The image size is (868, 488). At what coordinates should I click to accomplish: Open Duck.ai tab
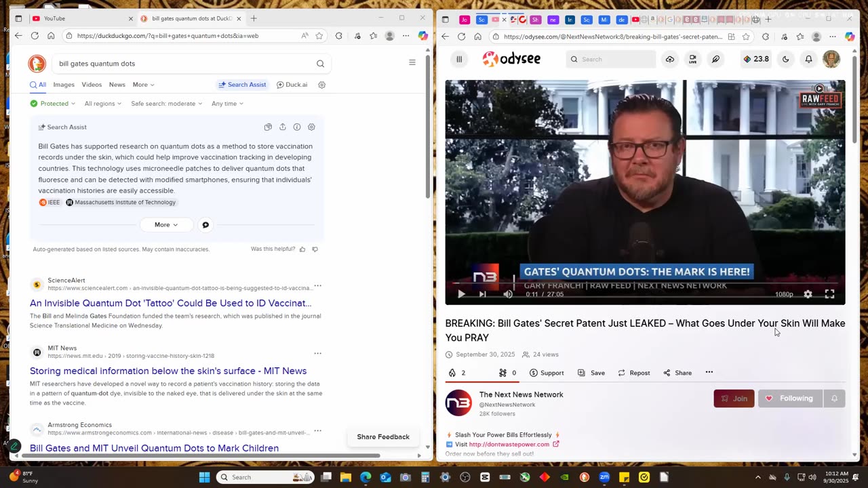292,85
